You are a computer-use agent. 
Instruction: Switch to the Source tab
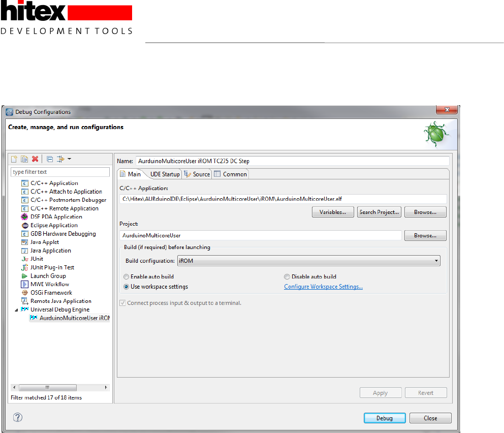click(197, 174)
